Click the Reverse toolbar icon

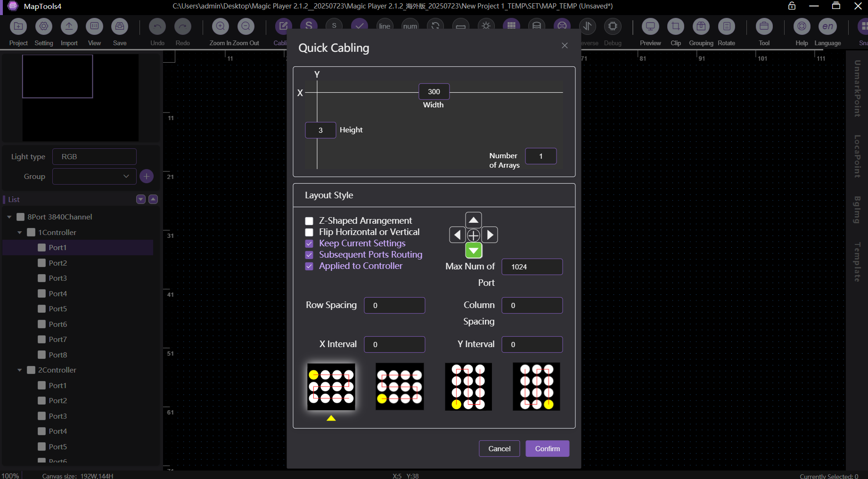coord(588,26)
